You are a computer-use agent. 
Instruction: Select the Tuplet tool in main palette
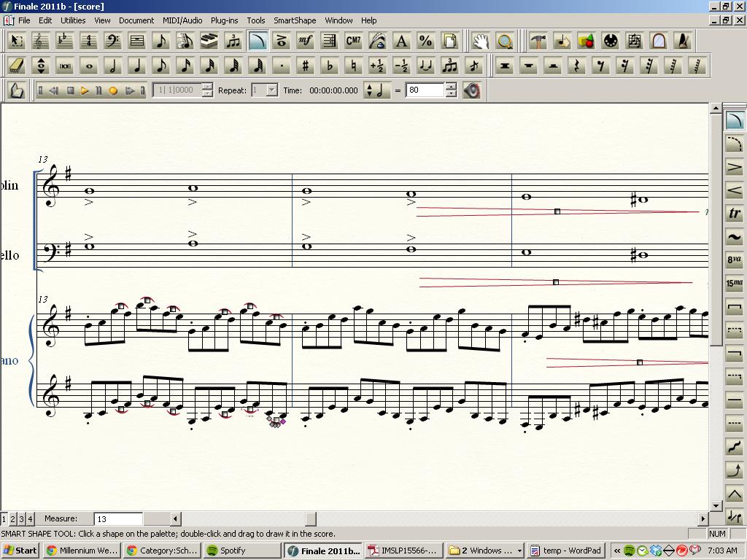[x=233, y=41]
